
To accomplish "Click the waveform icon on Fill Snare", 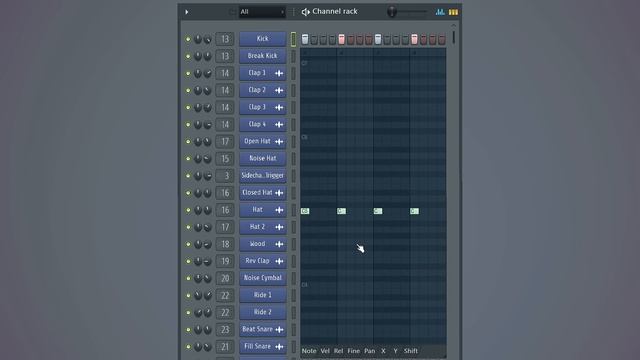I will (x=280, y=347).
